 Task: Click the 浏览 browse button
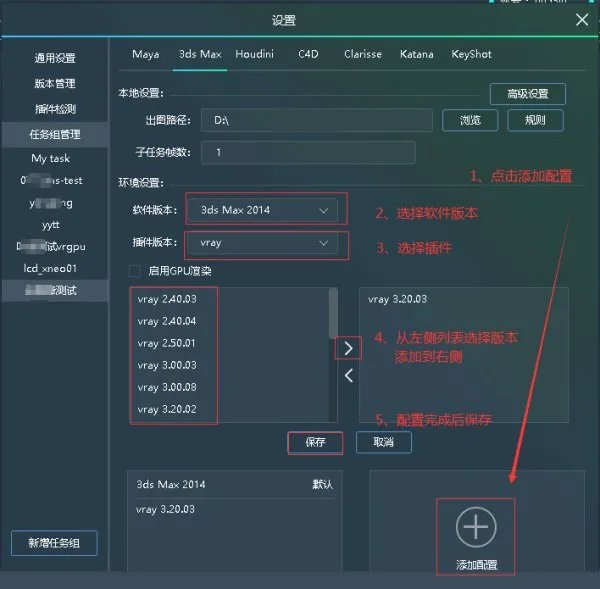[470, 121]
